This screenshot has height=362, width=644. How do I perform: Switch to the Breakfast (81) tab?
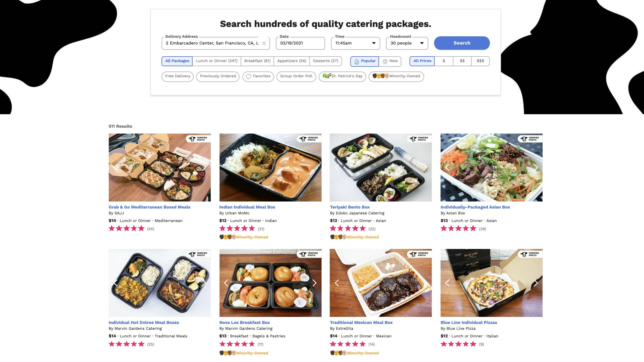click(x=257, y=61)
